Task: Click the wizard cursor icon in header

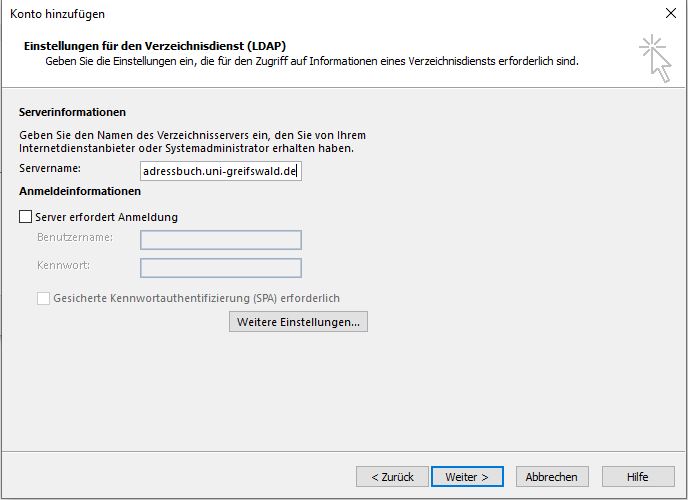Action: [655, 56]
